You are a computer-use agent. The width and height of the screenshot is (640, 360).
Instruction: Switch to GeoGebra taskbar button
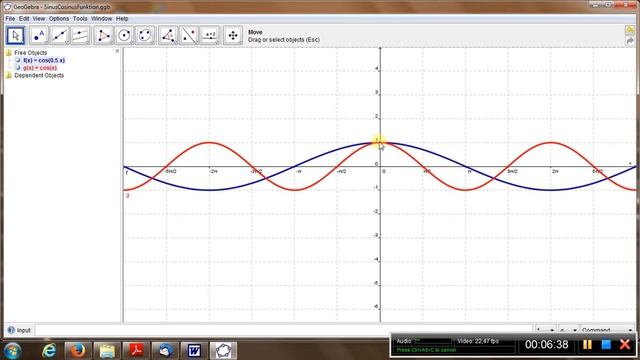[x=223, y=351]
